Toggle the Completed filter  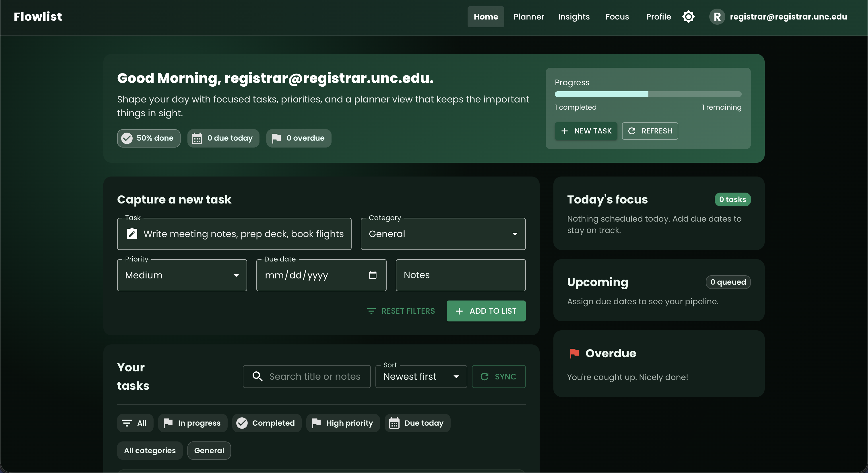(266, 423)
